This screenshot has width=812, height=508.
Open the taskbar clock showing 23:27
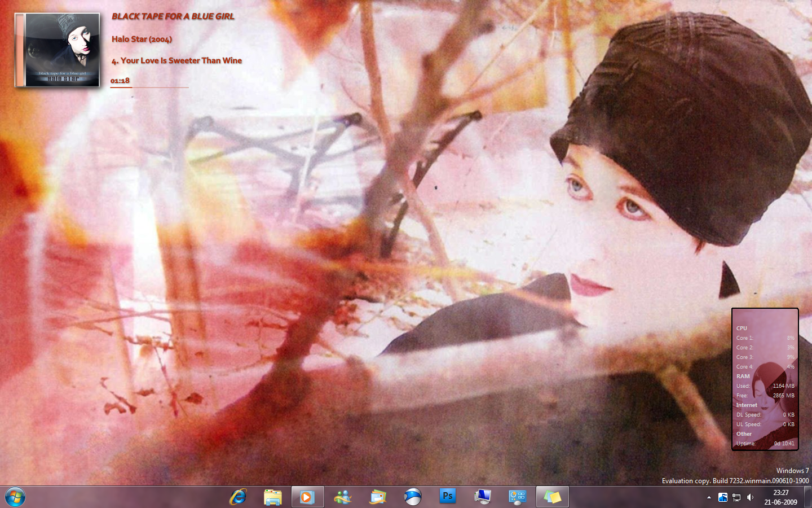781,497
